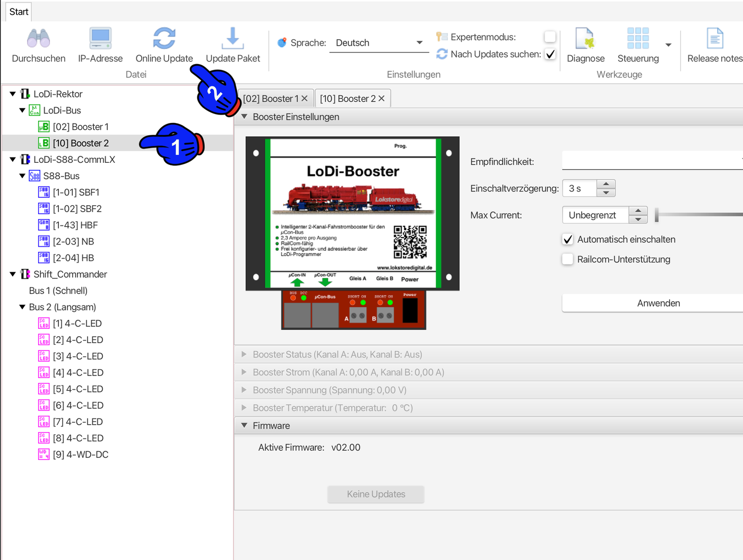This screenshot has height=560, width=743.
Task: Click the [2-04] HB module icon
Action: point(44,258)
